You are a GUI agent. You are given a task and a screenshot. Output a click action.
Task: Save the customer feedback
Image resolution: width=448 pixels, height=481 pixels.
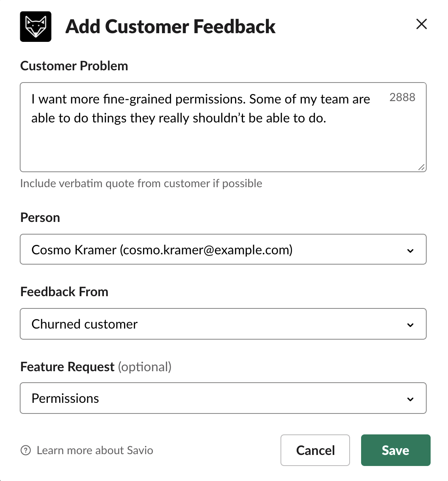(x=395, y=450)
